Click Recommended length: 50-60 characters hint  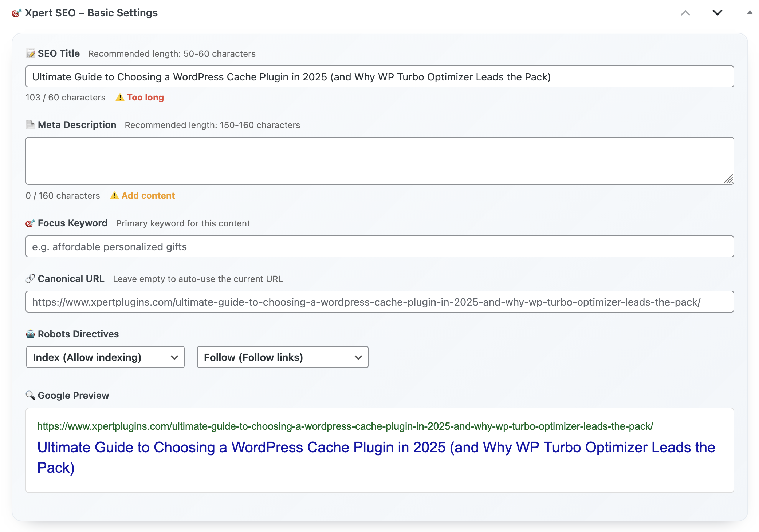(172, 54)
